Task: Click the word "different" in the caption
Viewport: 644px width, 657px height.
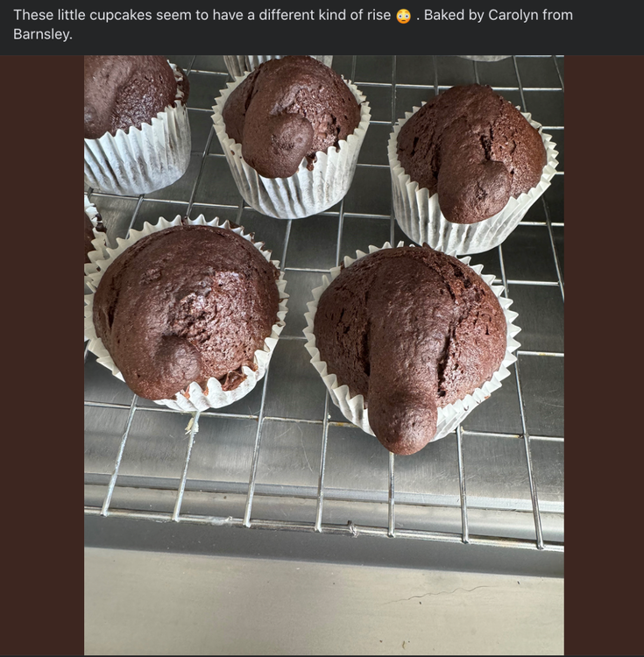Action: tap(295, 16)
